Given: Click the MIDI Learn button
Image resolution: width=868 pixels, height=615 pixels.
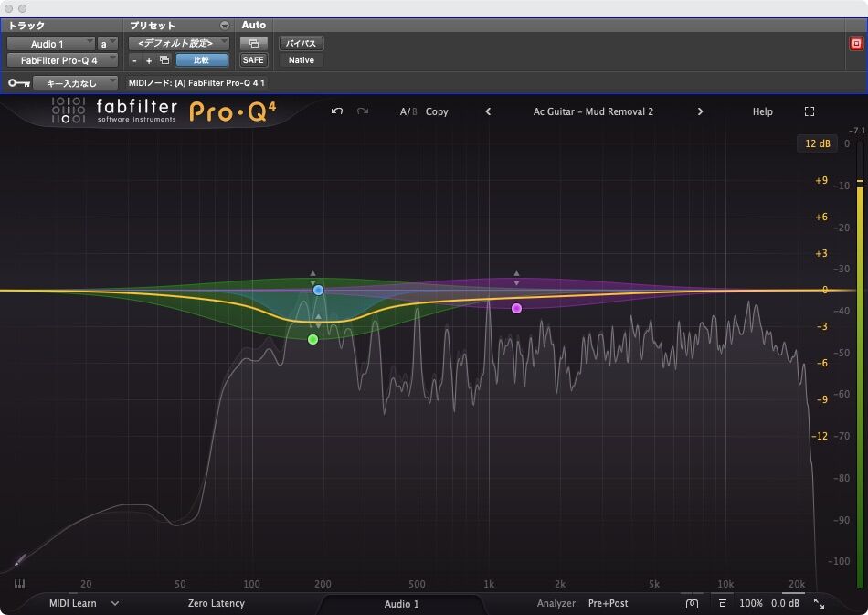Looking at the screenshot, I should [x=72, y=603].
